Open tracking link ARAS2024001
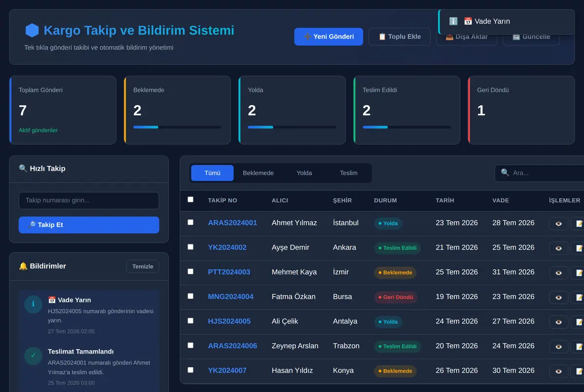584x392 pixels. coord(233,223)
